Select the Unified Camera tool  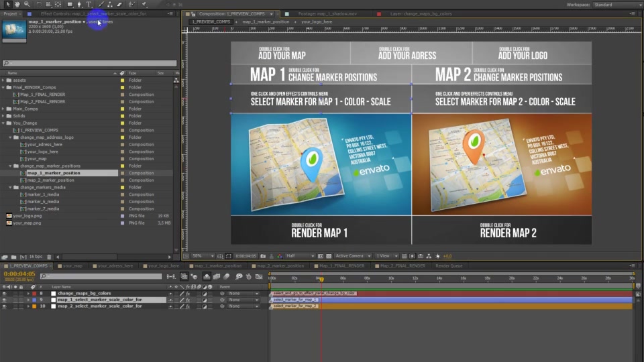[x=48, y=4]
